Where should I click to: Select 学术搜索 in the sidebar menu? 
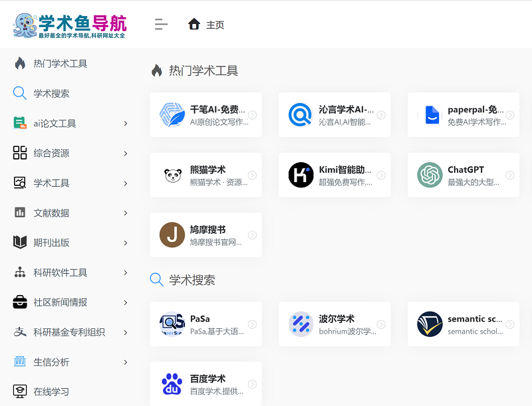(x=51, y=94)
